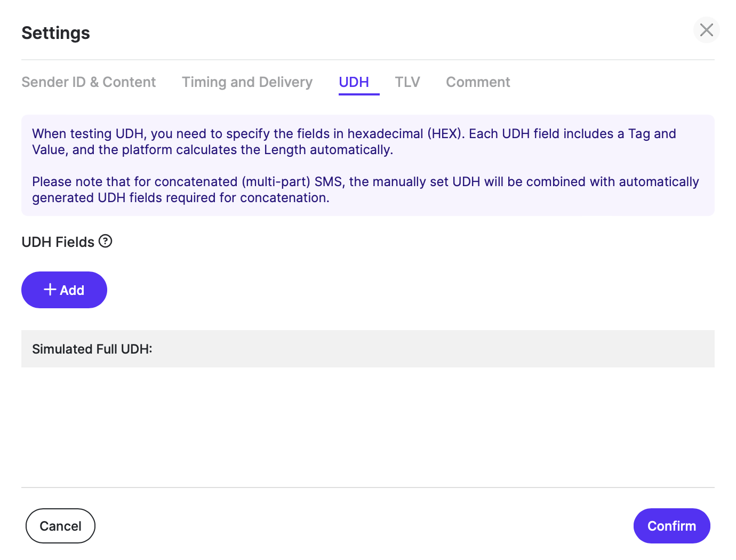Viewport: 736px width, 560px height.
Task: Click the word Add on the purple button
Action: pyautogui.click(x=72, y=290)
